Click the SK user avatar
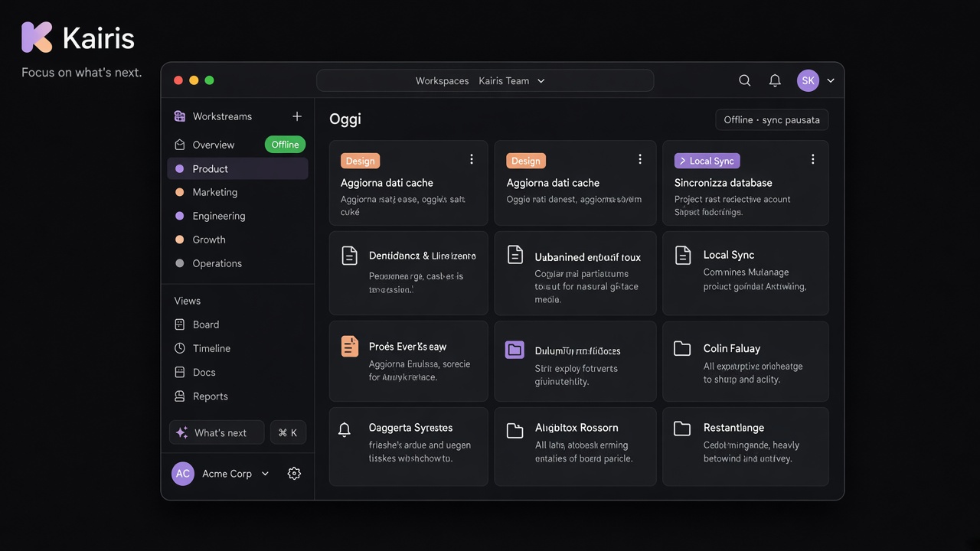 click(808, 80)
